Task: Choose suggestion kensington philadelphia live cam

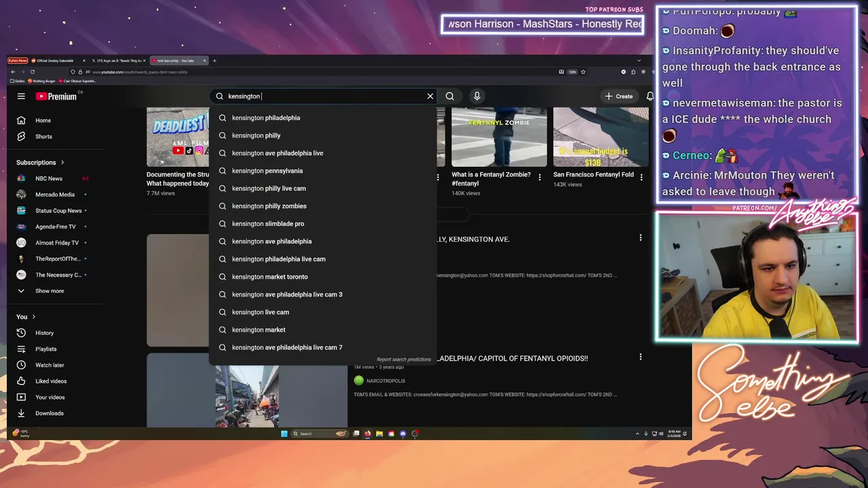Action: click(x=323, y=259)
